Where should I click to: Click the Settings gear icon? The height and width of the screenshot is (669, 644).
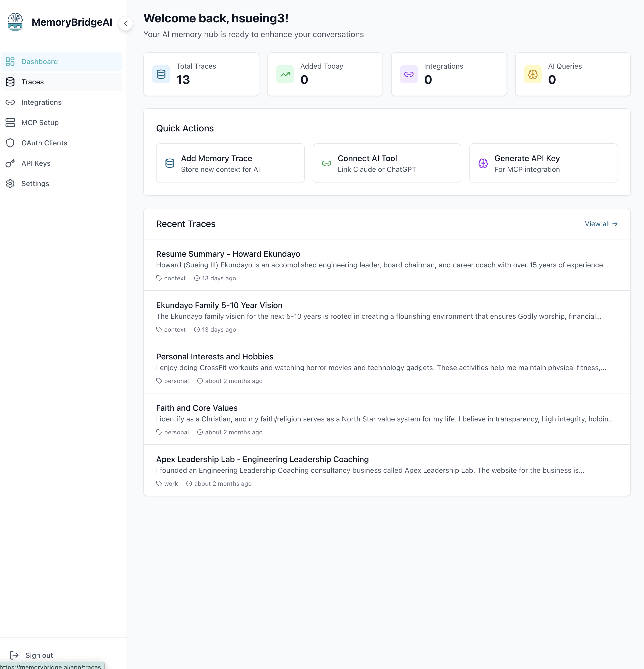pos(10,184)
